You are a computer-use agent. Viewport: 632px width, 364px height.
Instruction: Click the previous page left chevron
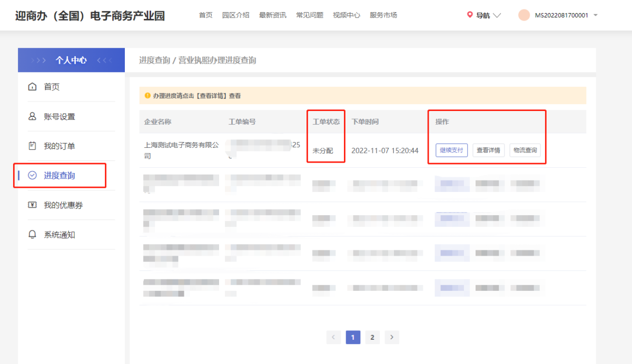click(333, 337)
